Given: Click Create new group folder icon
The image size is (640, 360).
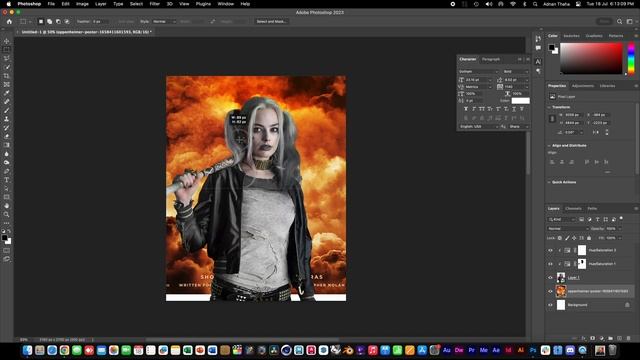Looking at the screenshot, I should click(x=610, y=338).
